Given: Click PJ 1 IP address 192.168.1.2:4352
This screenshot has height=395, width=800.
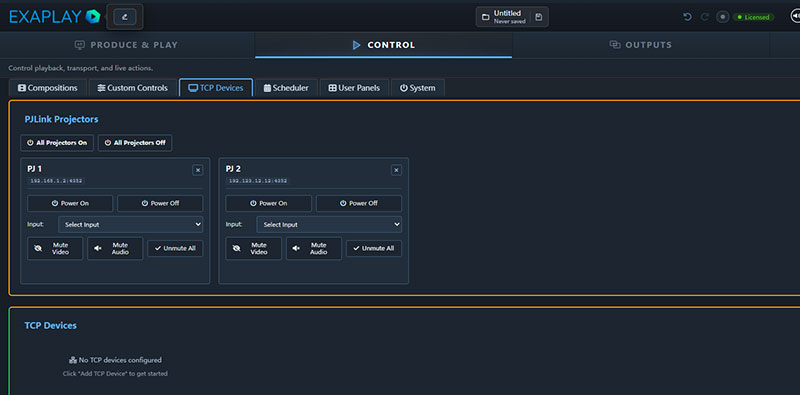Looking at the screenshot, I should 56,181.
